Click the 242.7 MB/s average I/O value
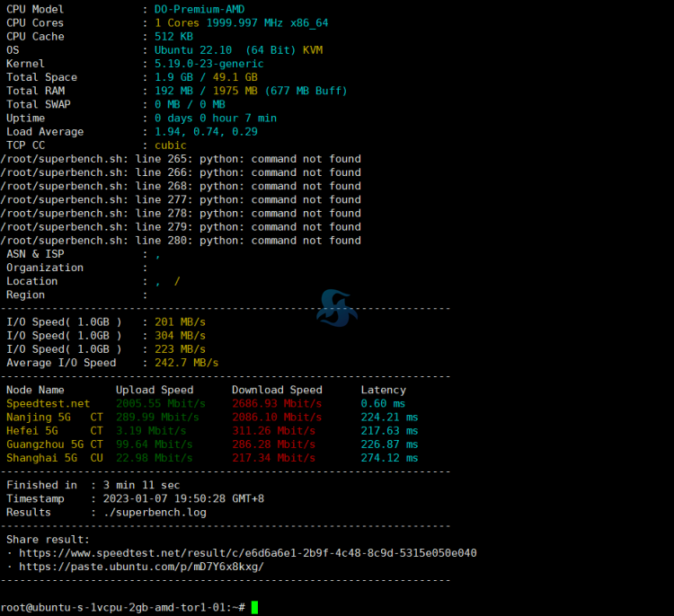The height and width of the screenshot is (616, 674). [x=186, y=363]
